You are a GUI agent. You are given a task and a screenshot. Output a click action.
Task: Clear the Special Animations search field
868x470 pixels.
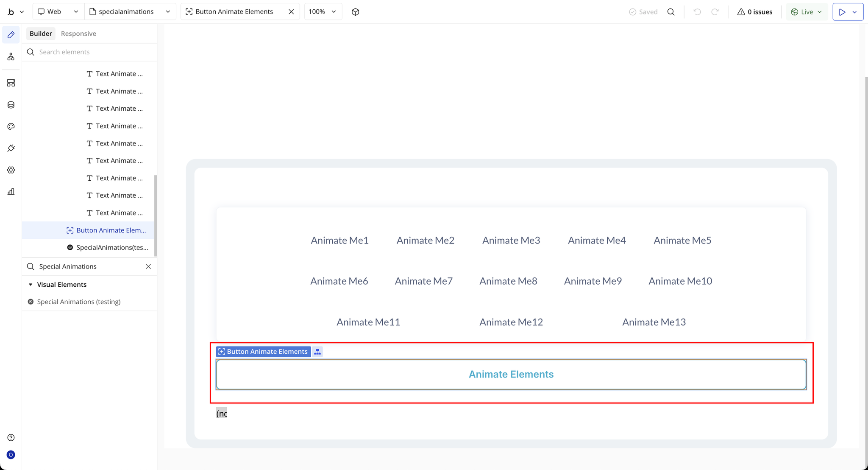[x=148, y=266]
